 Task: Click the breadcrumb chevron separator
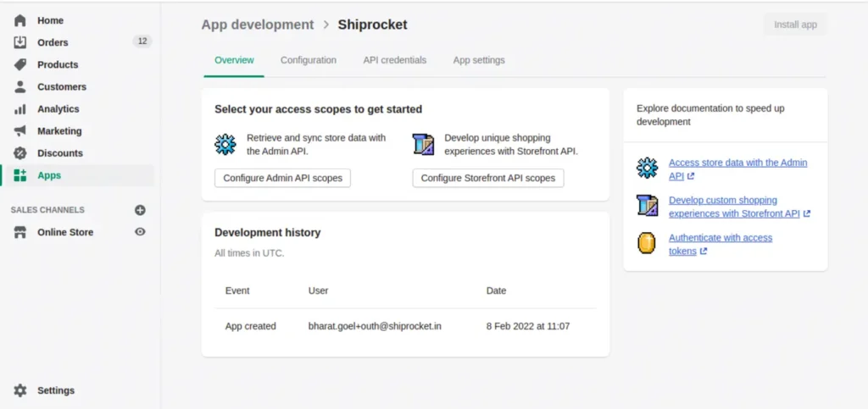point(326,25)
